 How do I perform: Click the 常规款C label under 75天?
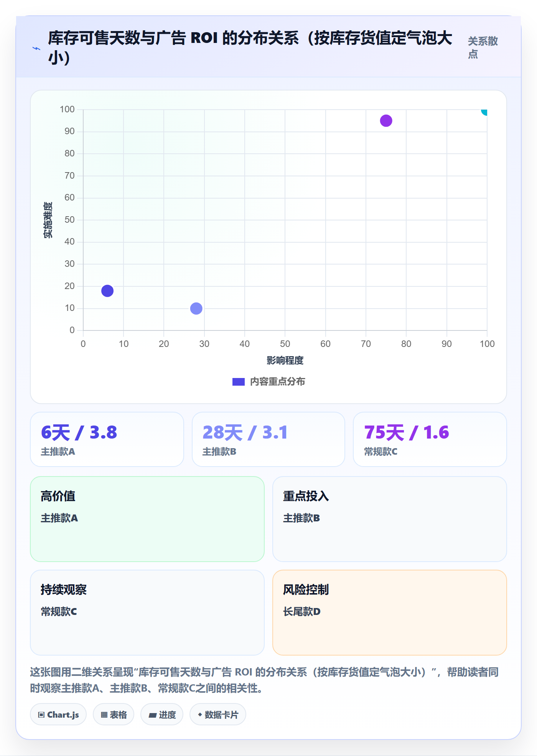point(381,452)
